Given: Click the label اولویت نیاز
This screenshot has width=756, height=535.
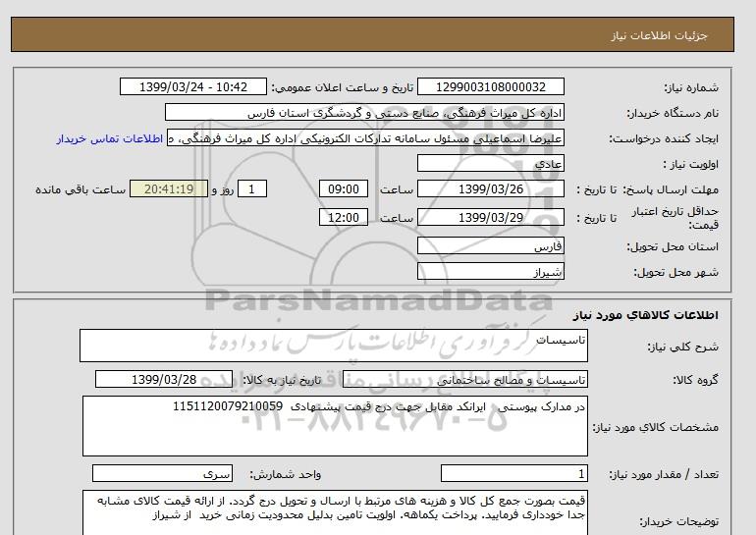Looking at the screenshot, I should pyautogui.click(x=691, y=164).
